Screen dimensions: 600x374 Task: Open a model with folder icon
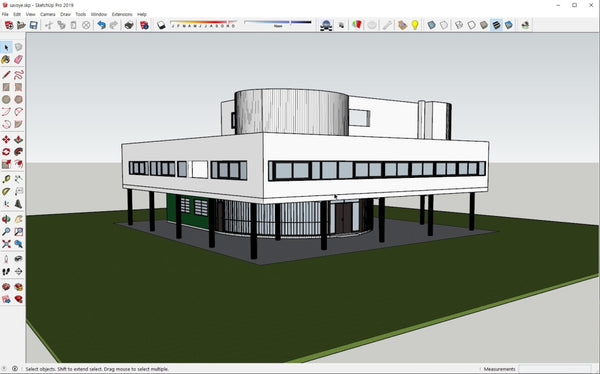click(21, 25)
